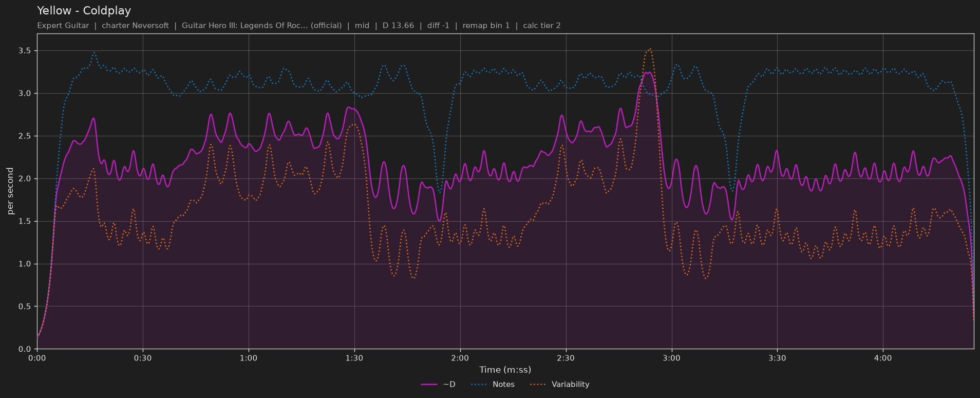Click the 1:00 x-axis tick label
This screenshot has width=980, height=398.
pyautogui.click(x=249, y=358)
